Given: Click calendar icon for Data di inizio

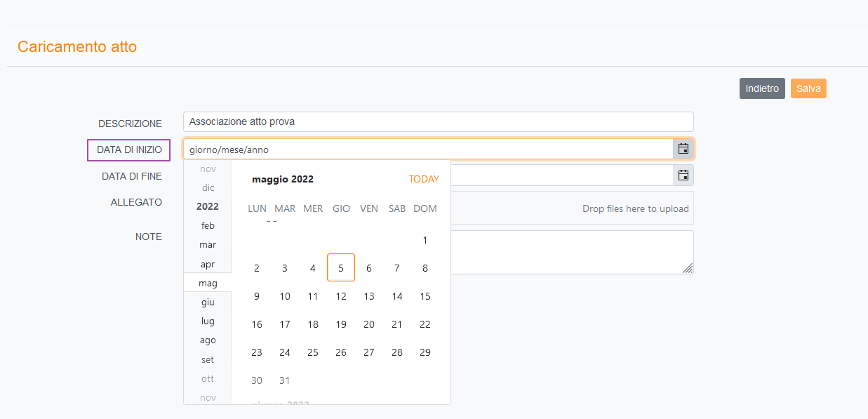Looking at the screenshot, I should tap(683, 149).
